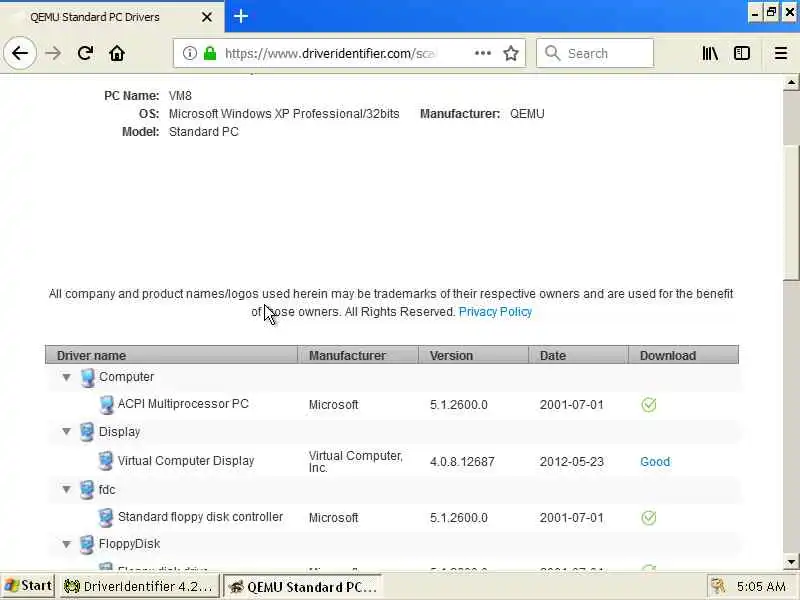The image size is (800, 600).
Task: Open the browser home page
Action: coord(117,53)
